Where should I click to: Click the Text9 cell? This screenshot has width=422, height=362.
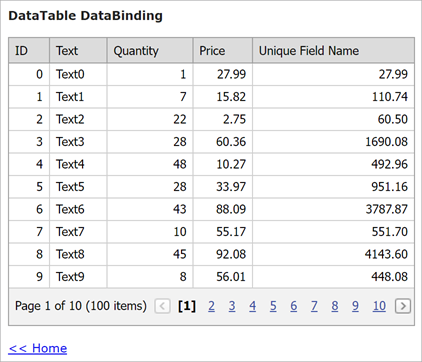tap(78, 277)
